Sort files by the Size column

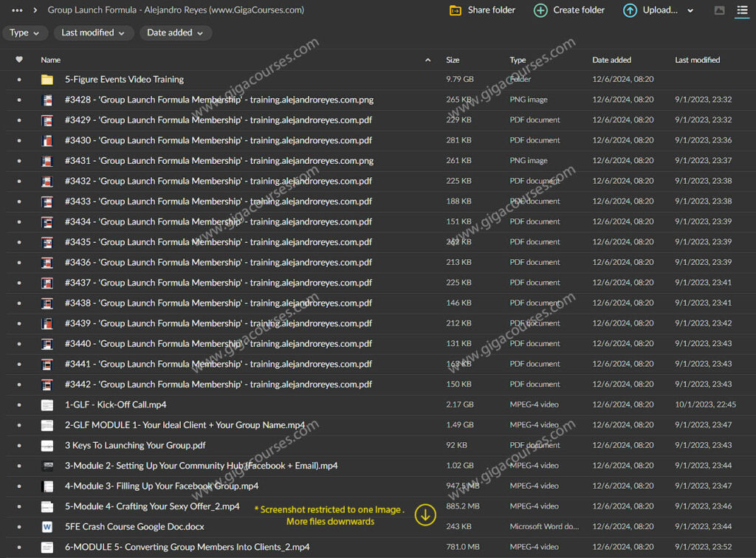(x=453, y=60)
